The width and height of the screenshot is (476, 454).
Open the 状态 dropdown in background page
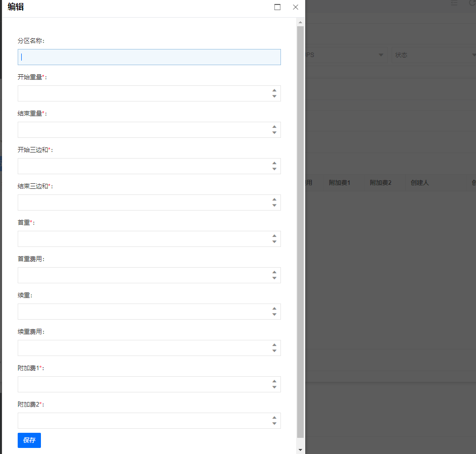point(434,55)
